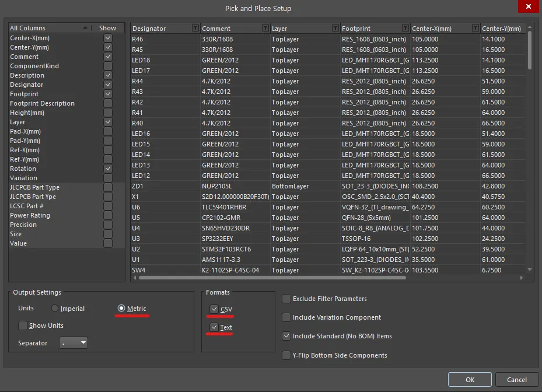Click table vertical scrollbar thumb
Viewport: 542px width, 392px height.
(x=530, y=51)
